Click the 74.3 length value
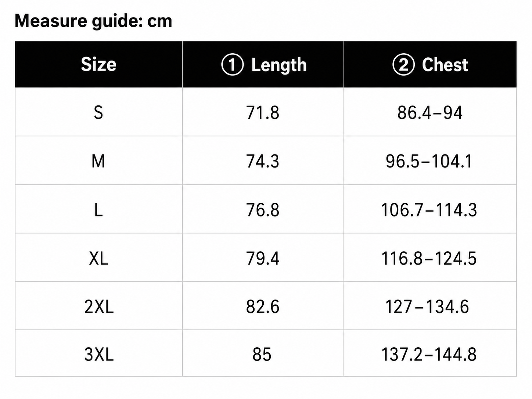The image size is (532, 399). (x=263, y=161)
